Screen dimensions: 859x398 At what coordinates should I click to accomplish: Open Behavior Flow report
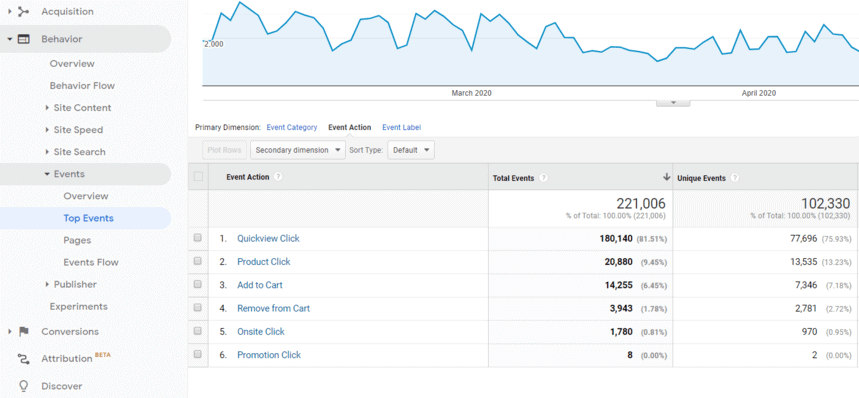[82, 85]
